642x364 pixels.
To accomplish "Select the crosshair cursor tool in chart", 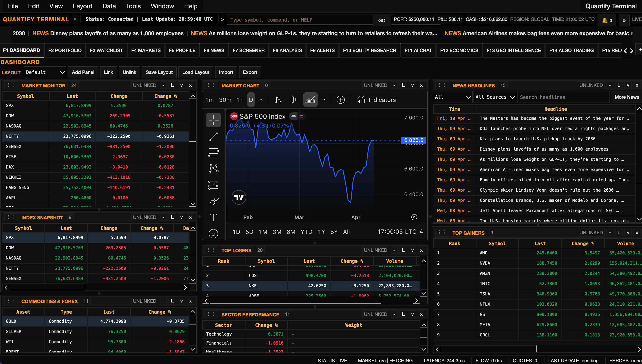I will pyautogui.click(x=213, y=120).
